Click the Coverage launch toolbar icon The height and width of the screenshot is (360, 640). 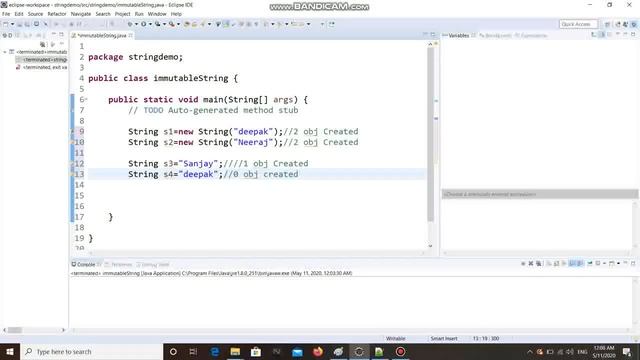158,24
